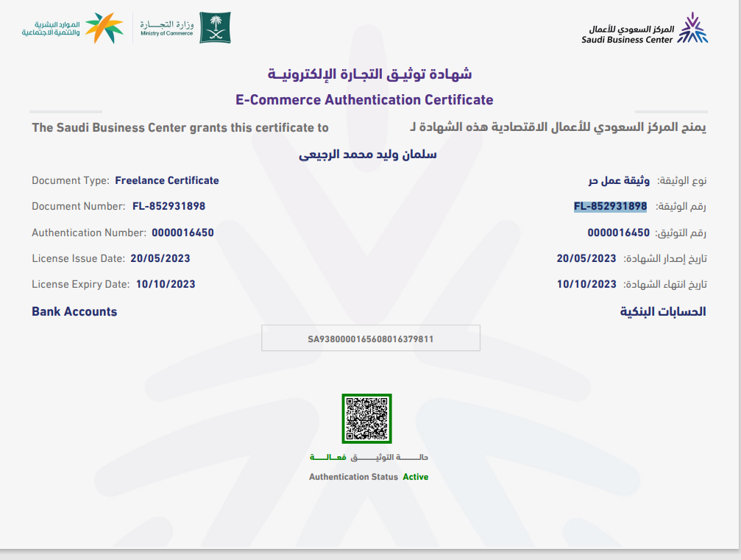
Task: Click the Saudi Business Center English logo text
Action: pyautogui.click(x=626, y=40)
